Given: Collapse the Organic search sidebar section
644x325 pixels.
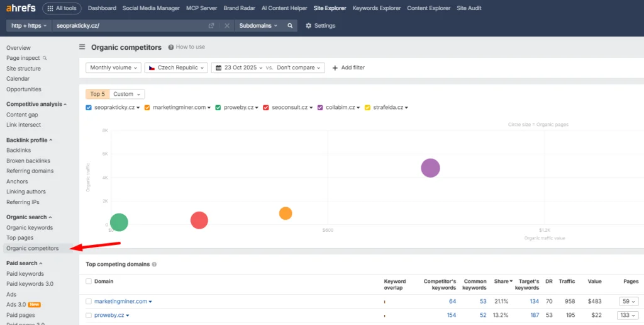Looking at the screenshot, I should pos(29,217).
